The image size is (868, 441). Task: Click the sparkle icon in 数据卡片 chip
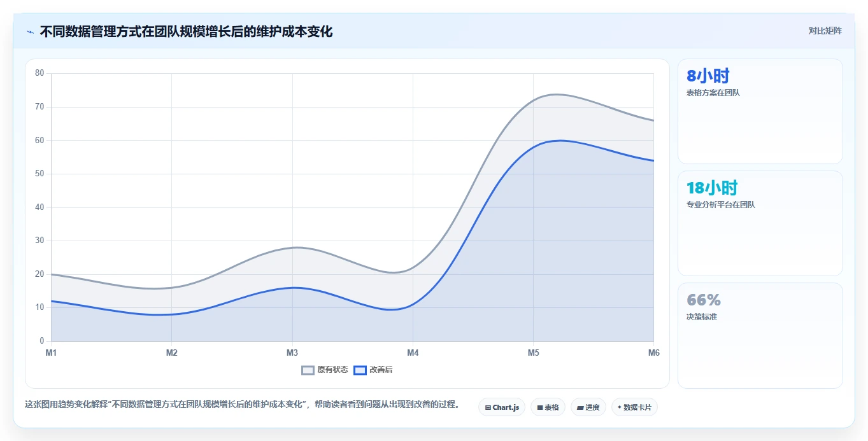coord(619,407)
